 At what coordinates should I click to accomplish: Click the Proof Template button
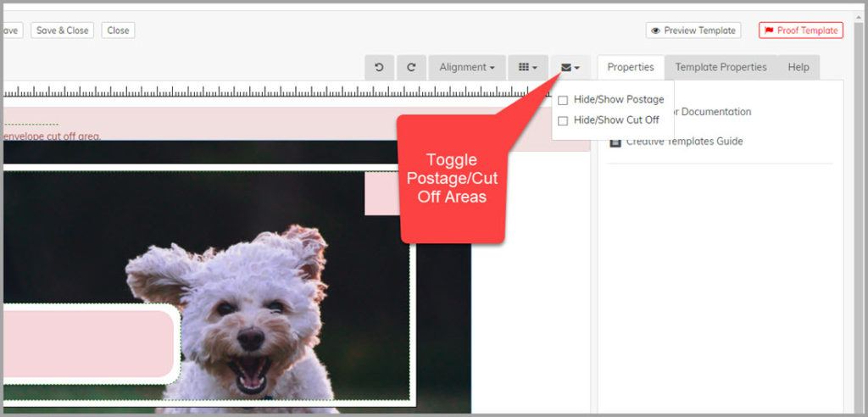point(801,31)
